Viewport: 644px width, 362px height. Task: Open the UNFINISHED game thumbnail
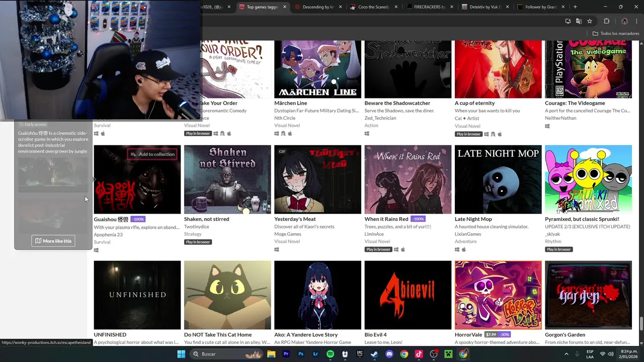click(137, 295)
